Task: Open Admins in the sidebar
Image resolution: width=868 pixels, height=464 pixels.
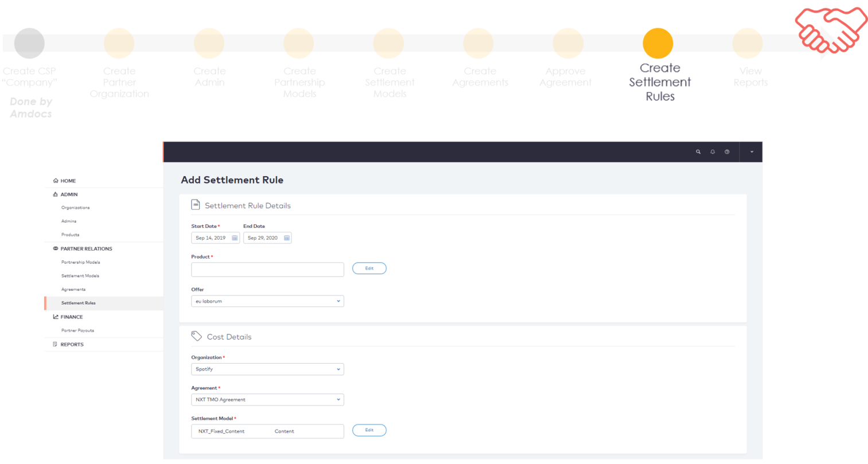Action: [x=69, y=221]
